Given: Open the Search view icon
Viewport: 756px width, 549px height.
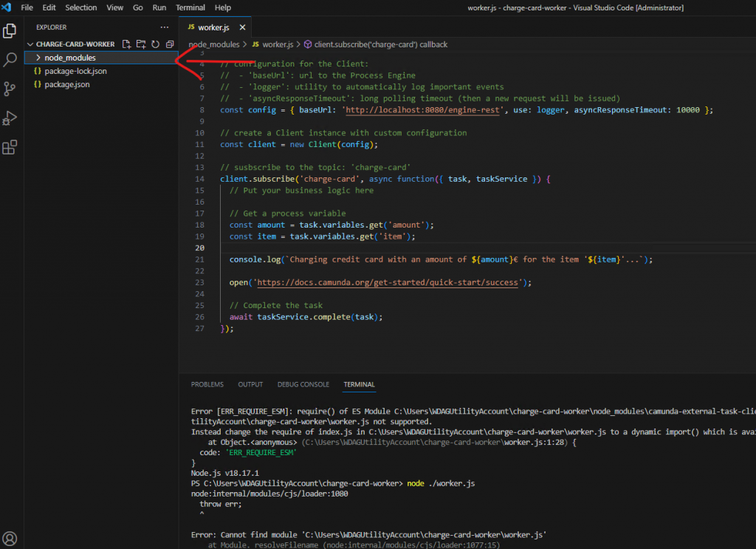Looking at the screenshot, I should 10,60.
